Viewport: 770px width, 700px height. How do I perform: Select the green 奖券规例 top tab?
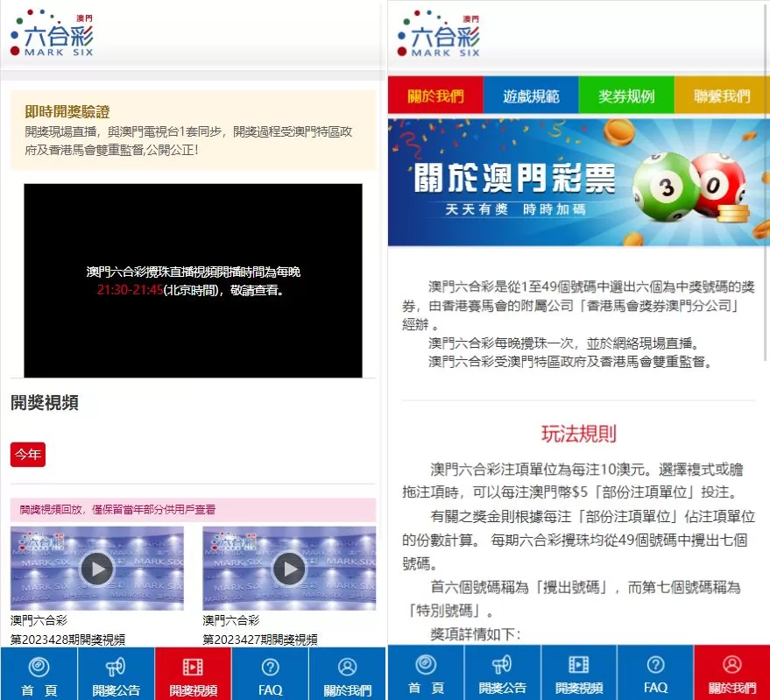(626, 95)
